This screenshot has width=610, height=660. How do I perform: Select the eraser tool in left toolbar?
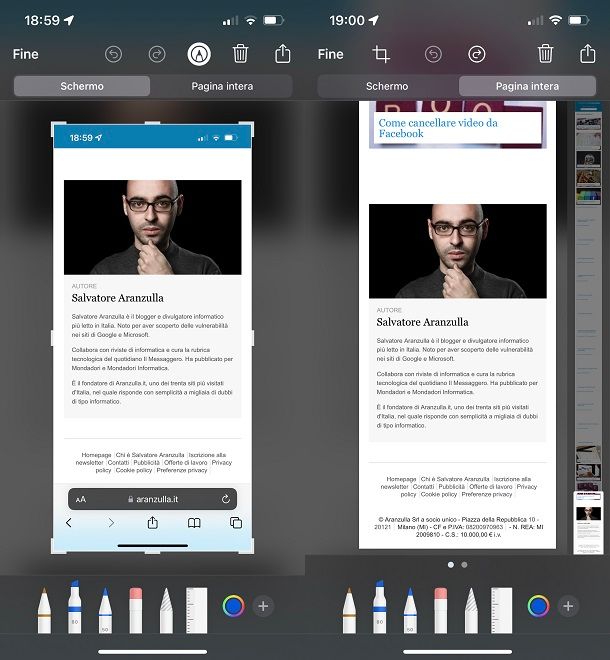tap(136, 611)
